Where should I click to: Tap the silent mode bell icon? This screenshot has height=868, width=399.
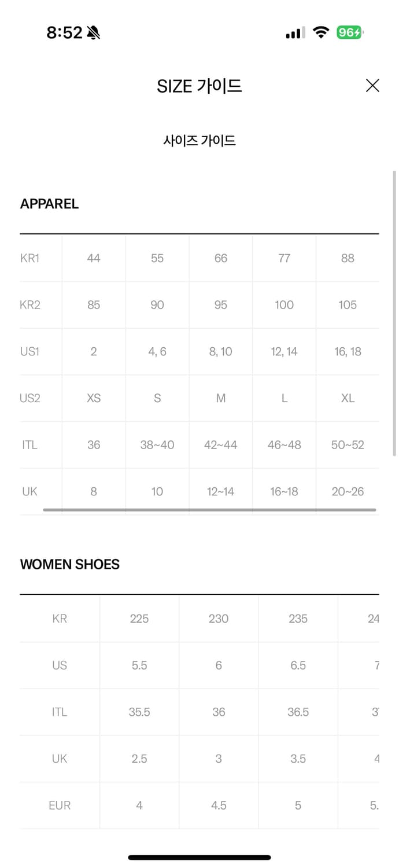[93, 34]
